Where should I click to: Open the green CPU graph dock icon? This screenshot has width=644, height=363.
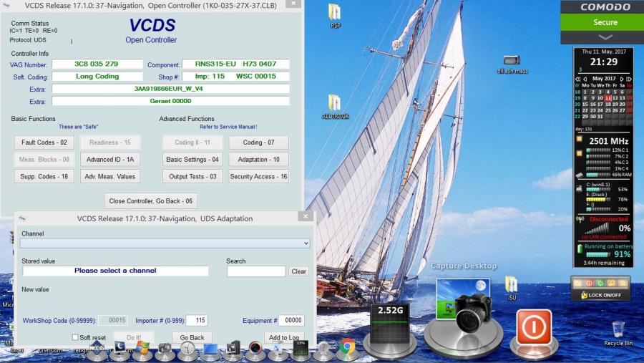(301, 349)
